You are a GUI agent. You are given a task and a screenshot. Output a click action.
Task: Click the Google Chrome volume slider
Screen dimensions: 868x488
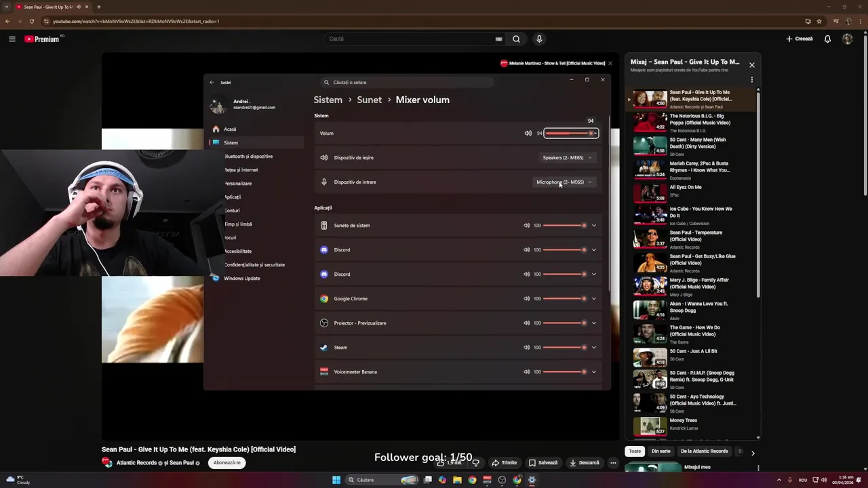[x=565, y=299]
